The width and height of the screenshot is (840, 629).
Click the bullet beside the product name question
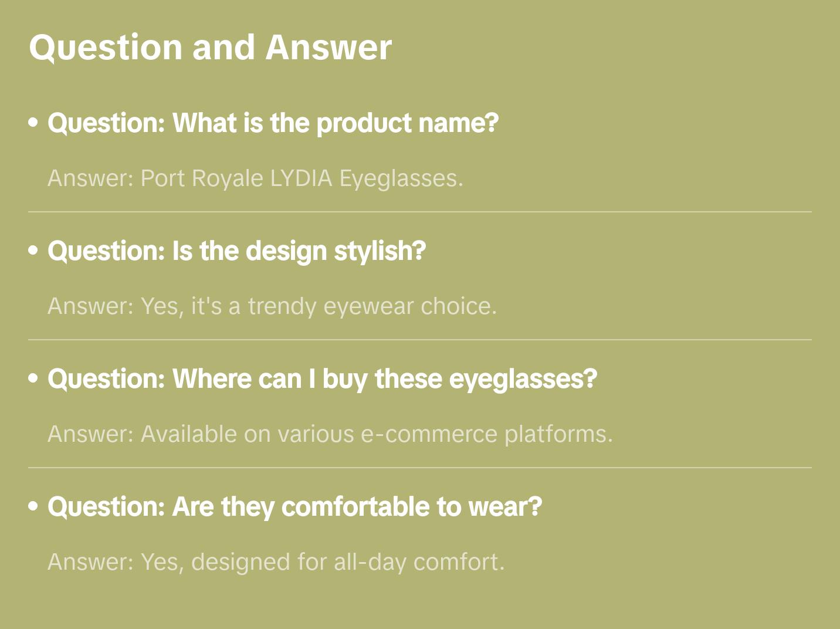pyautogui.click(x=33, y=123)
